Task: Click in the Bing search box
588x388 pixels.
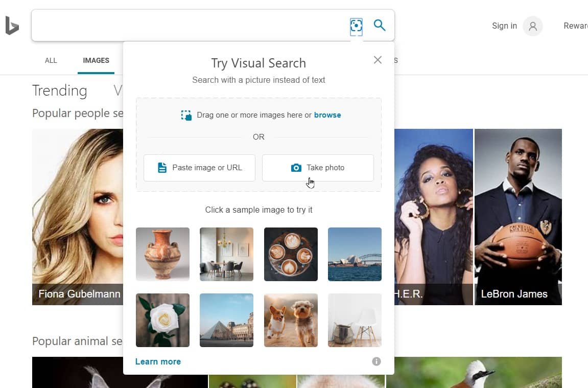Action: [189, 26]
